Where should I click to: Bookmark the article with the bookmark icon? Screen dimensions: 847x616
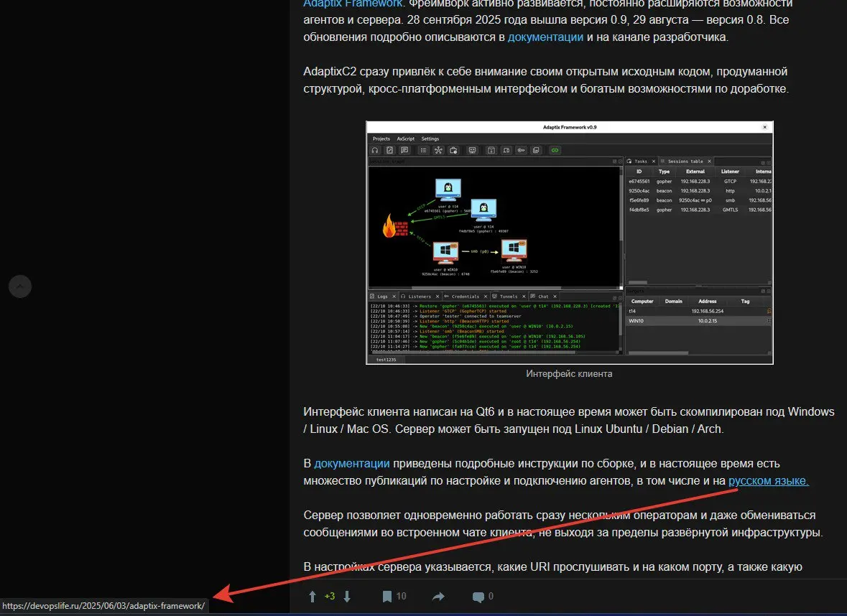tap(387, 596)
